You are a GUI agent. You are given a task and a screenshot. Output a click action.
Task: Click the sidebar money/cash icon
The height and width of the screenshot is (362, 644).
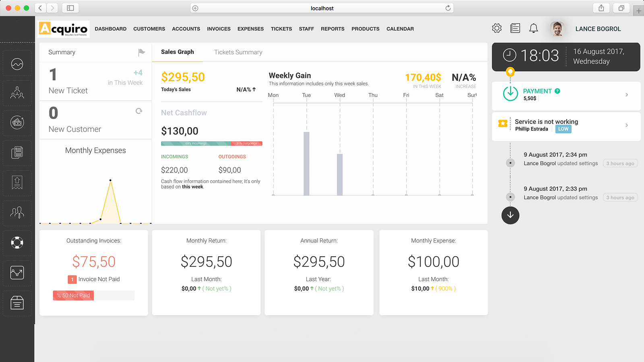click(17, 122)
